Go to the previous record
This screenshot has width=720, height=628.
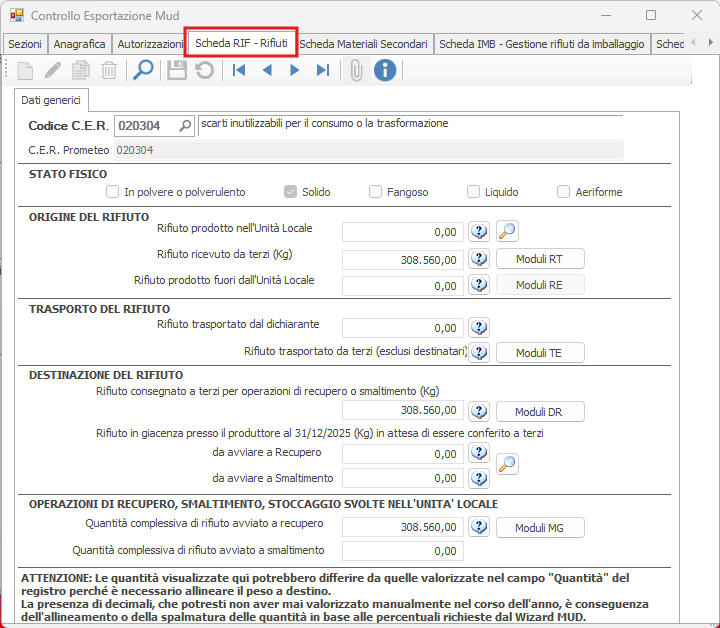tap(267, 70)
